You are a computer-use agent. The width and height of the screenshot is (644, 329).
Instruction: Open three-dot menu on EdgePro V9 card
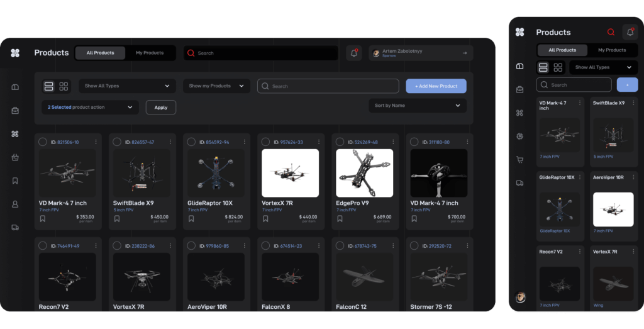tap(393, 142)
